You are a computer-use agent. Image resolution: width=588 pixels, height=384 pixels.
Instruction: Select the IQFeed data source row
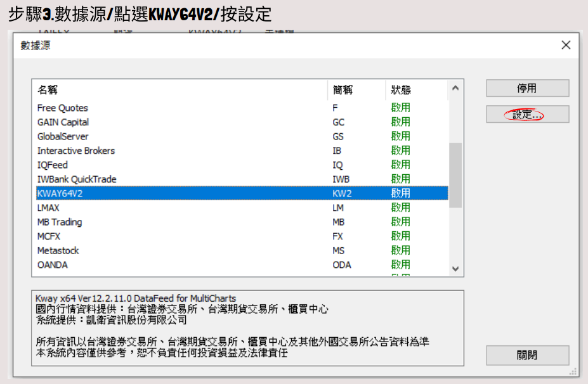coord(242,165)
